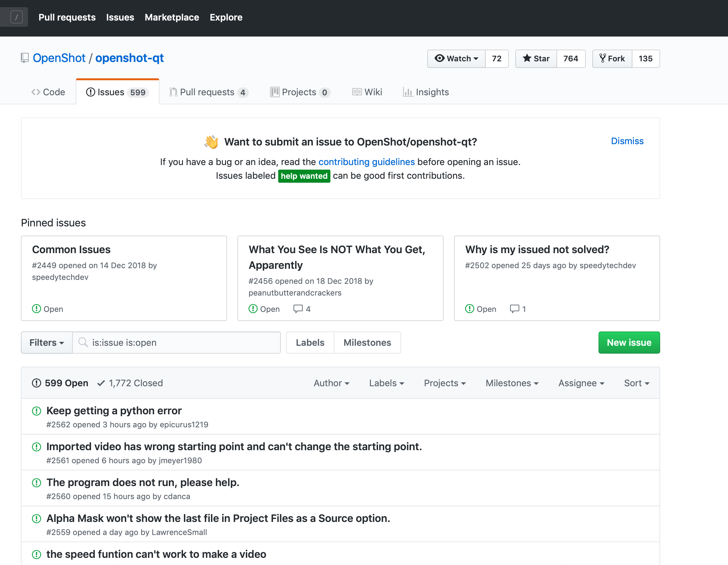Screen dimensions: 728x565
Task: Click the slash shortcut icon in top search bar
Action: click(x=17, y=17)
